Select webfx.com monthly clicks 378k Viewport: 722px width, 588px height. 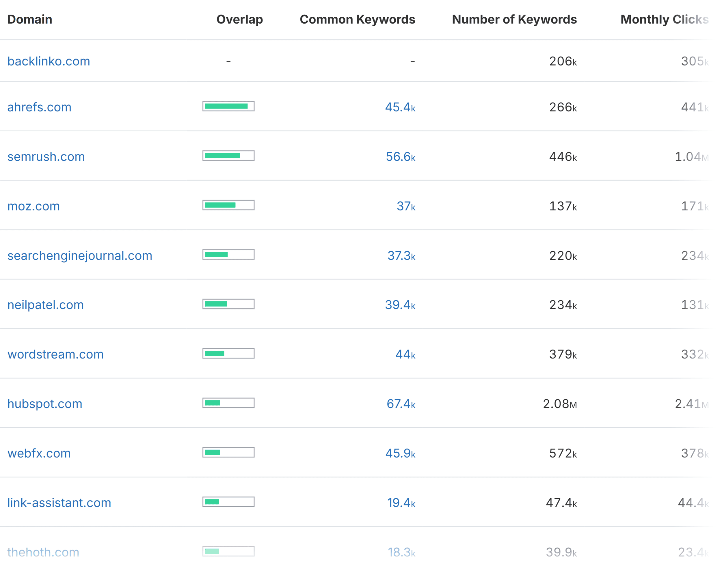coord(695,453)
